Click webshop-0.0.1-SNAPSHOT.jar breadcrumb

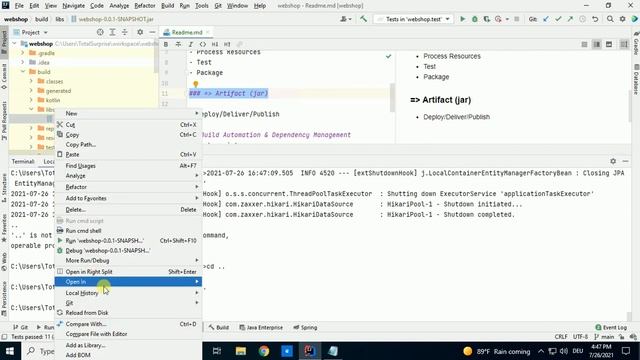tap(112, 19)
